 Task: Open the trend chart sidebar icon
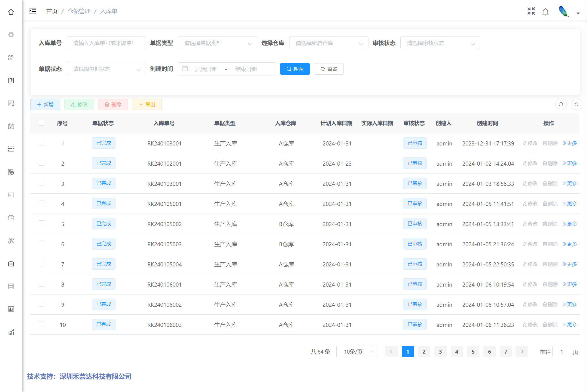tap(11, 332)
